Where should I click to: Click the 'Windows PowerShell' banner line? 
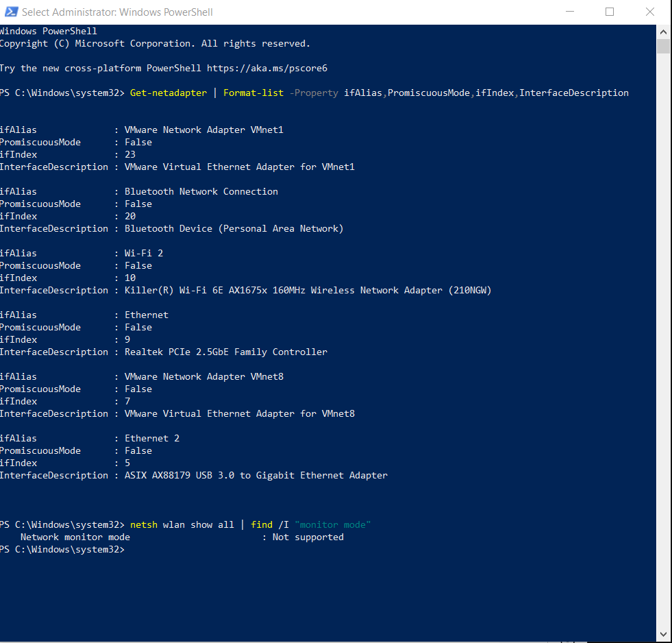click(x=49, y=32)
